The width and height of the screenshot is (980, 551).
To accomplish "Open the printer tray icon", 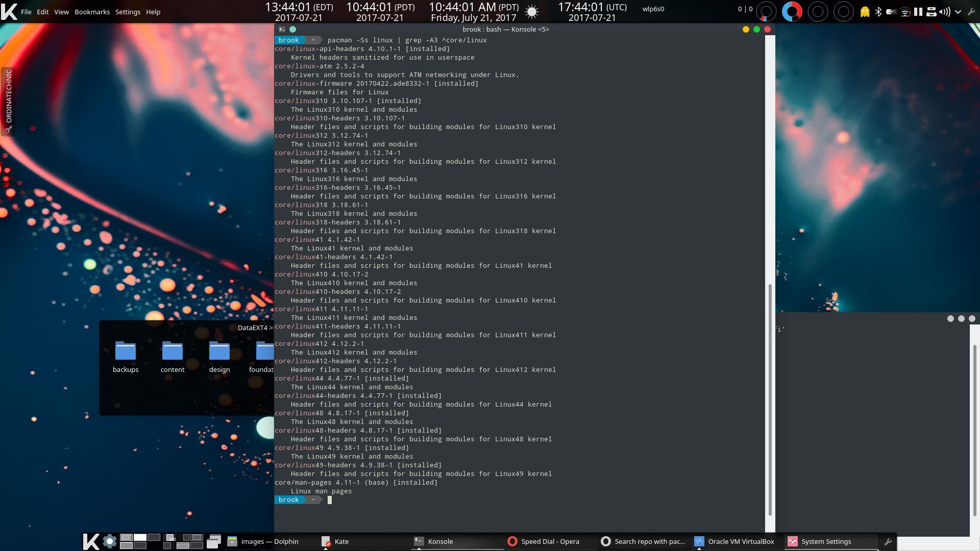I will [x=932, y=12].
